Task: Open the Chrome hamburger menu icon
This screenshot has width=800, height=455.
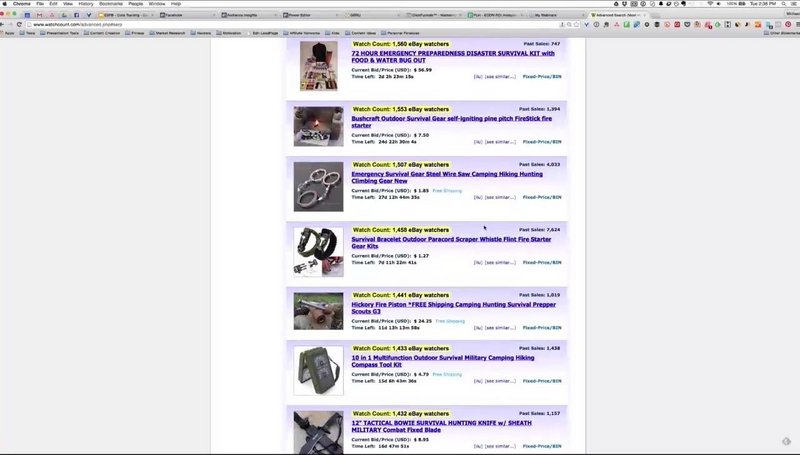Action: [x=797, y=24]
